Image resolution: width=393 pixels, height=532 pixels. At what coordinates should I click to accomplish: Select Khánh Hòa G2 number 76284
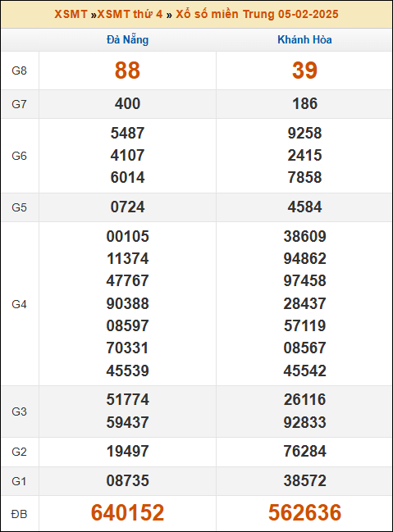click(304, 451)
